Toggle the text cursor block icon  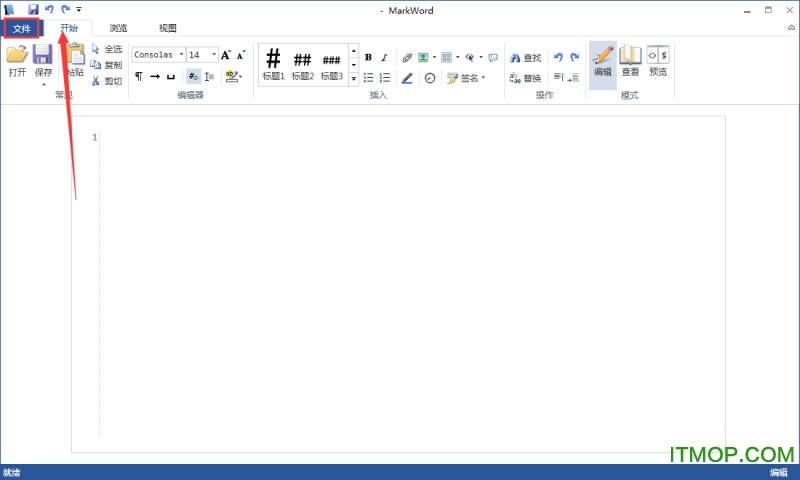click(x=209, y=77)
